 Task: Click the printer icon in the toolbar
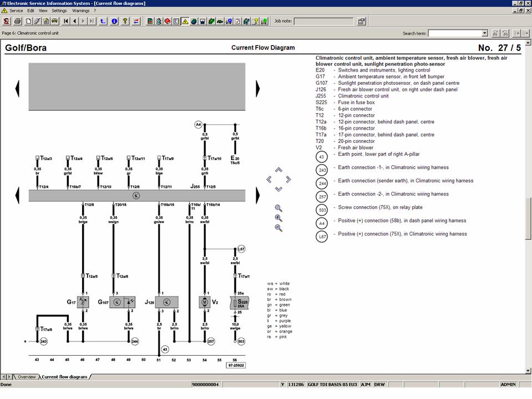[18, 21]
